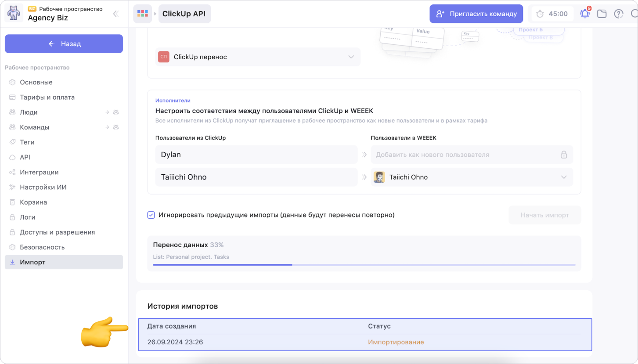Open the notifications bell
This screenshot has width=638, height=364.
(x=585, y=14)
